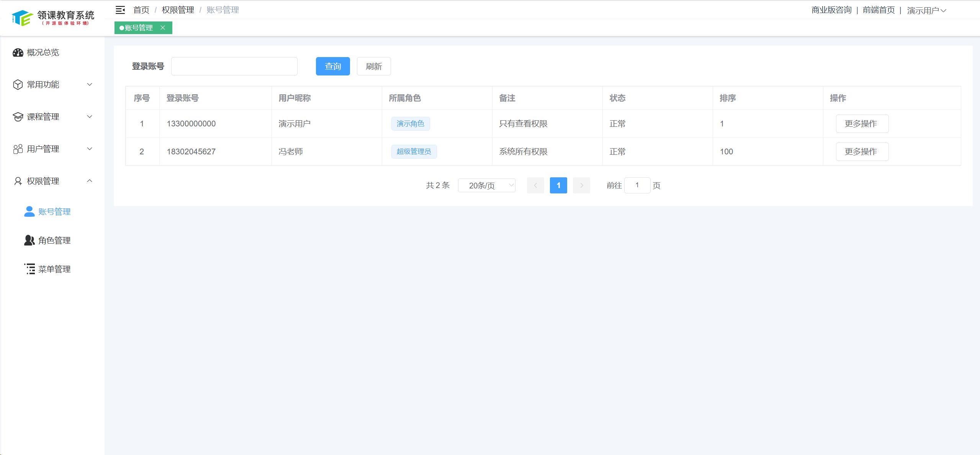980x455 pixels.
Task: Click the blue user icon for 账号管理
Action: coord(29,211)
